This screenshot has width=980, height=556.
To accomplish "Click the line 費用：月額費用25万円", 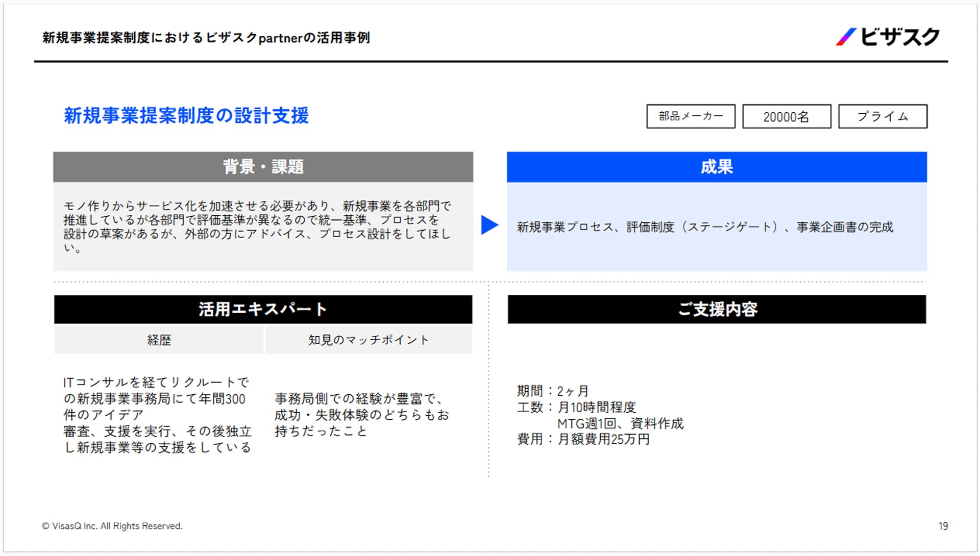I will click(x=583, y=439).
